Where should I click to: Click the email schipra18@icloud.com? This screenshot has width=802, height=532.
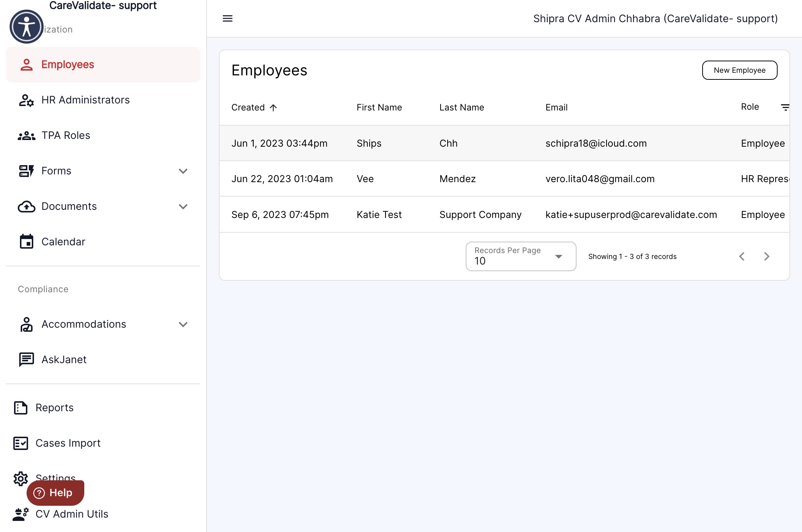pos(596,143)
